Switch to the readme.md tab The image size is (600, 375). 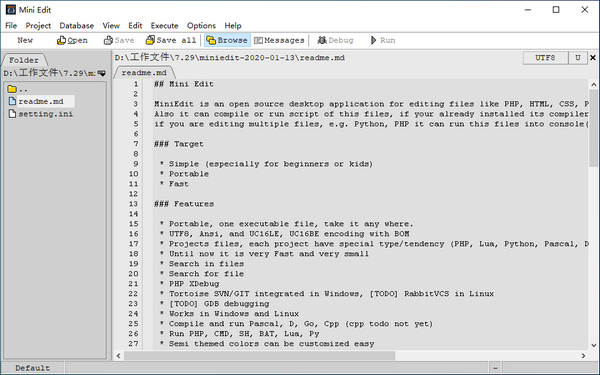pos(144,73)
